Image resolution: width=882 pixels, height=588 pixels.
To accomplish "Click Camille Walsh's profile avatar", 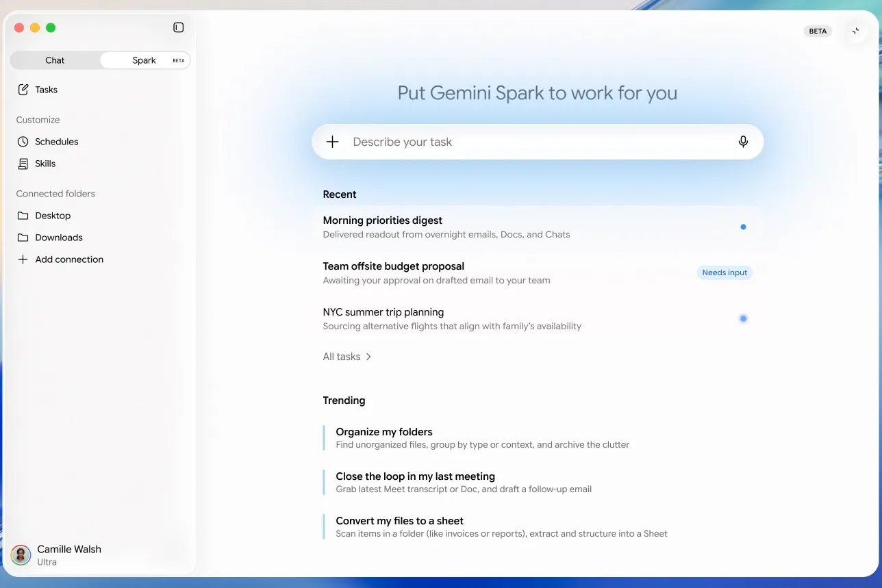I will click(21, 554).
